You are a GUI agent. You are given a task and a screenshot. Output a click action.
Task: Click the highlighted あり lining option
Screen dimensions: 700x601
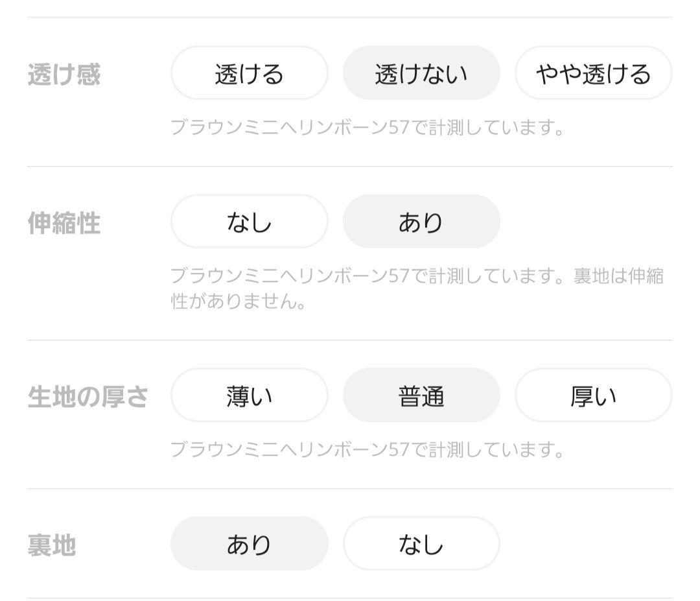249,545
